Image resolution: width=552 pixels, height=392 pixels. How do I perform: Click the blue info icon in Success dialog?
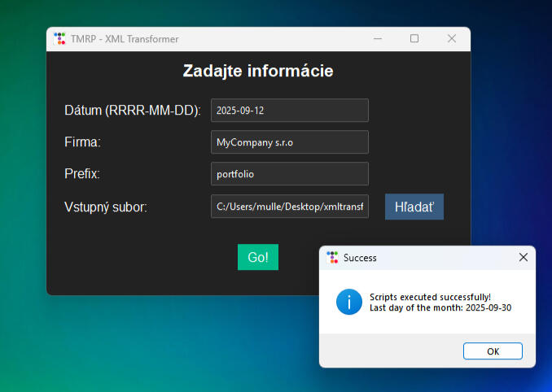click(348, 302)
